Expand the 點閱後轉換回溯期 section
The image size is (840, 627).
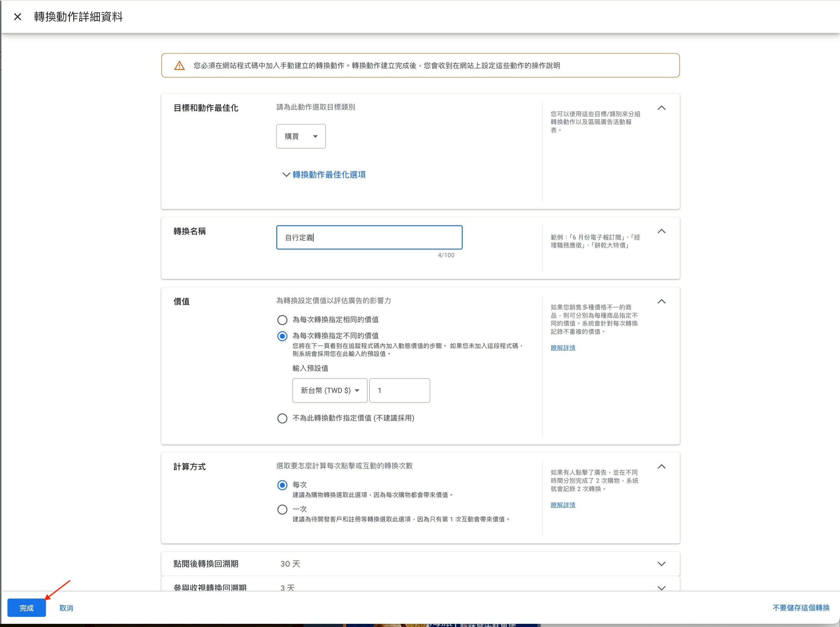point(661,564)
